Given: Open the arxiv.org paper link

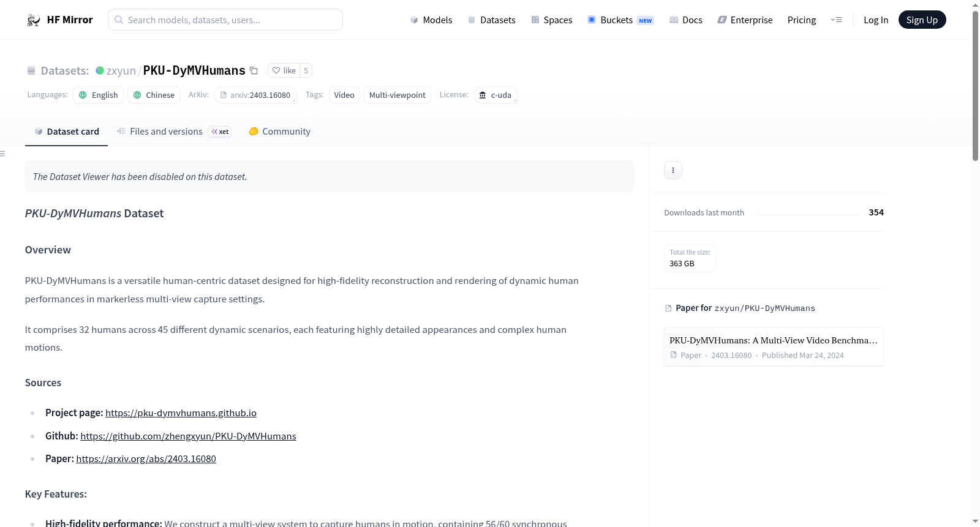Looking at the screenshot, I should [146, 459].
